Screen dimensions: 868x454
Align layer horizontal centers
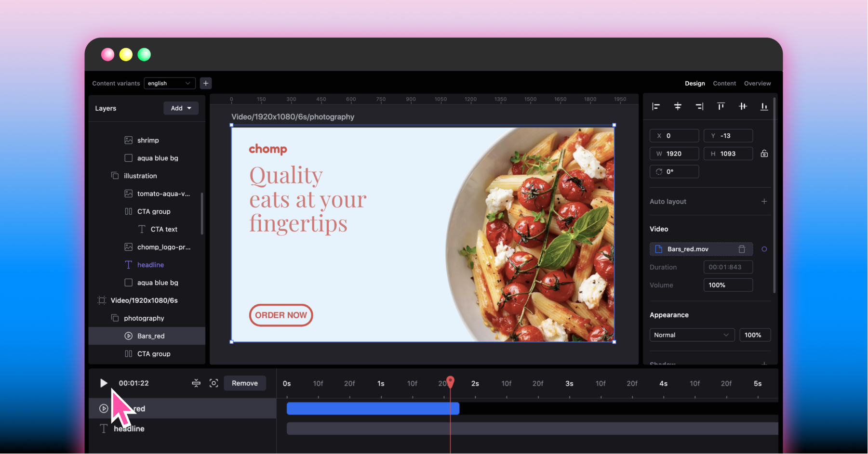[x=678, y=106]
